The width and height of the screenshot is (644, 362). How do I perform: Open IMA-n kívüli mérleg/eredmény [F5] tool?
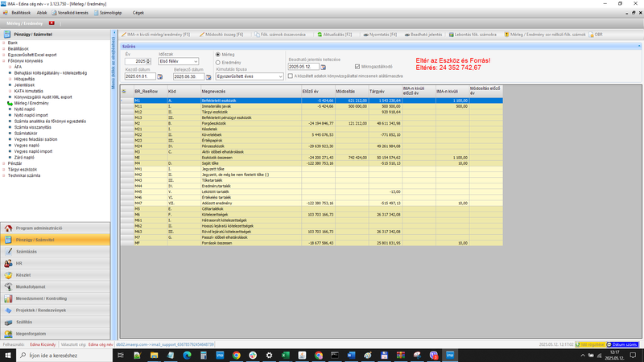coord(155,35)
